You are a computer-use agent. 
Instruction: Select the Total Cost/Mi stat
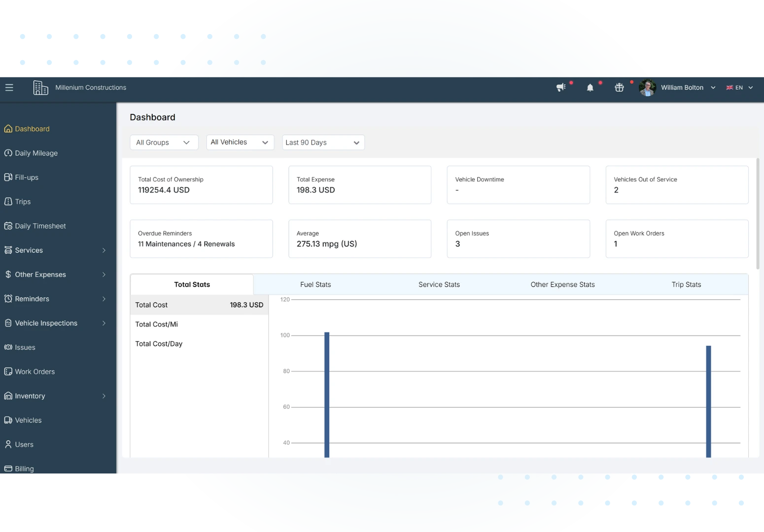[x=156, y=324]
